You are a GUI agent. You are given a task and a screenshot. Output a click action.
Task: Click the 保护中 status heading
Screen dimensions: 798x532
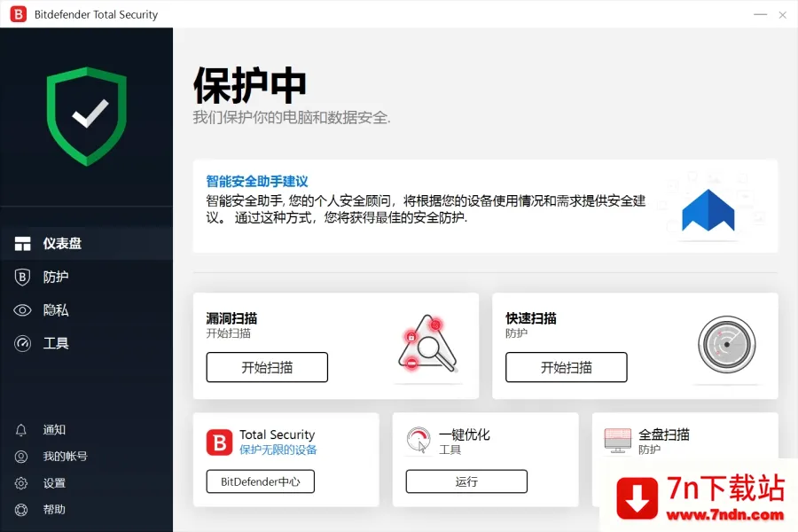click(250, 85)
